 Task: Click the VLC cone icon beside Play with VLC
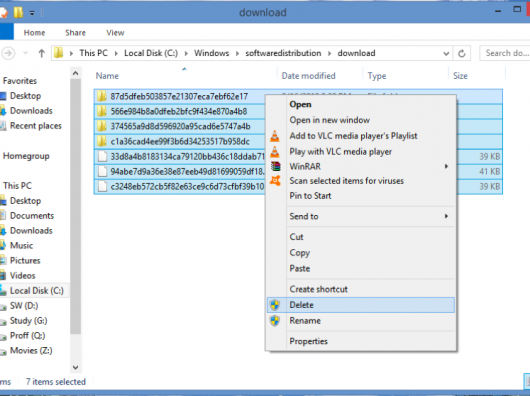click(275, 152)
